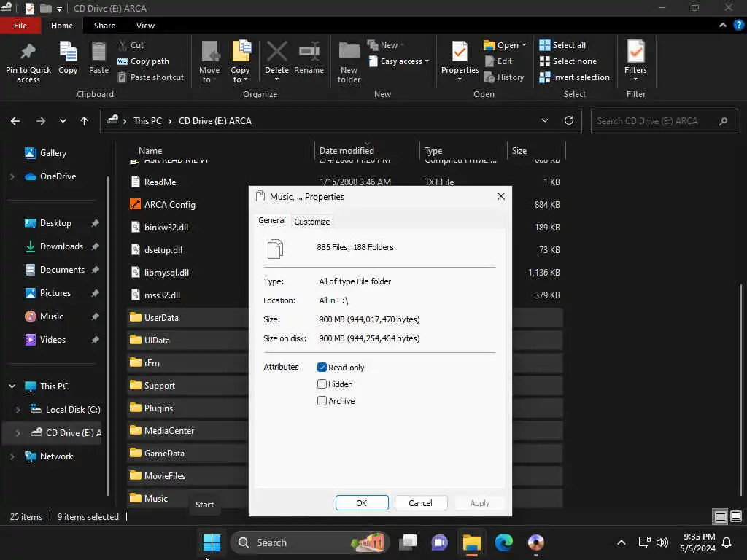Select the ReadMe text file
Screen dimensions: 747x560
[x=160, y=182]
